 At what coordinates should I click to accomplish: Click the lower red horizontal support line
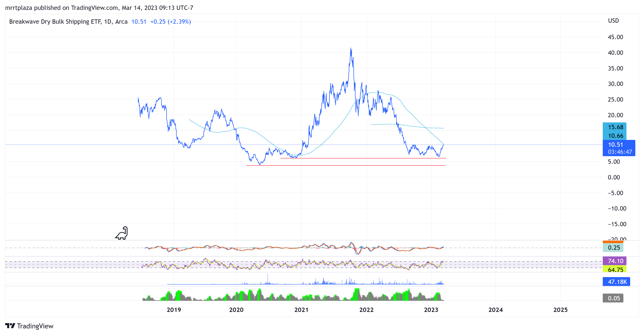pos(350,165)
